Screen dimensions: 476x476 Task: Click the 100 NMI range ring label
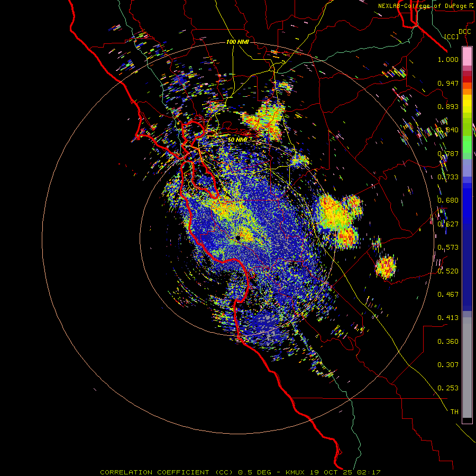click(237, 42)
